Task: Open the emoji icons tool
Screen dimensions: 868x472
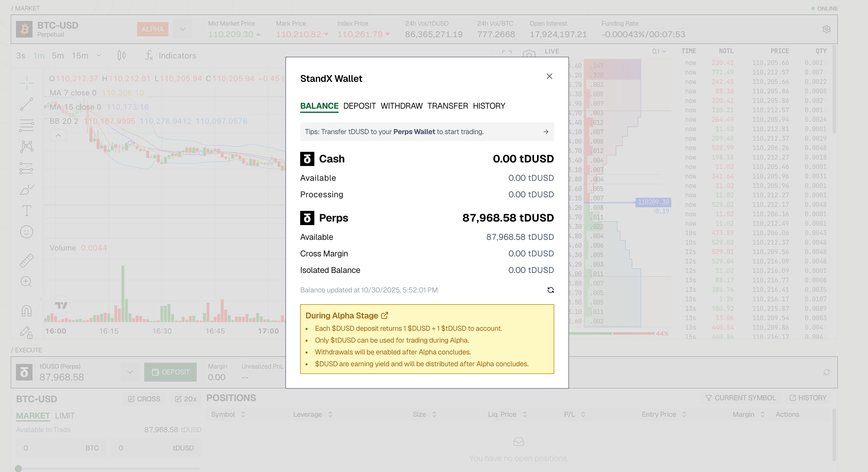Action: pyautogui.click(x=27, y=232)
